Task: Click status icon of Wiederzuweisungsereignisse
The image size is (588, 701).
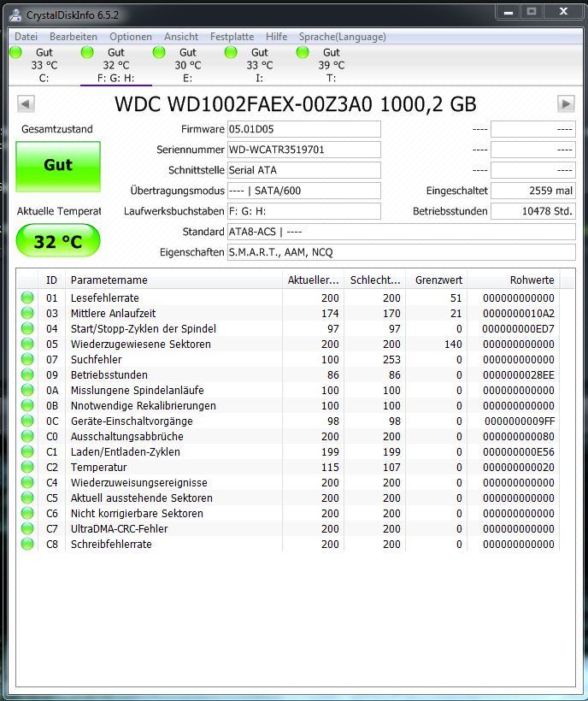Action: tap(27, 482)
